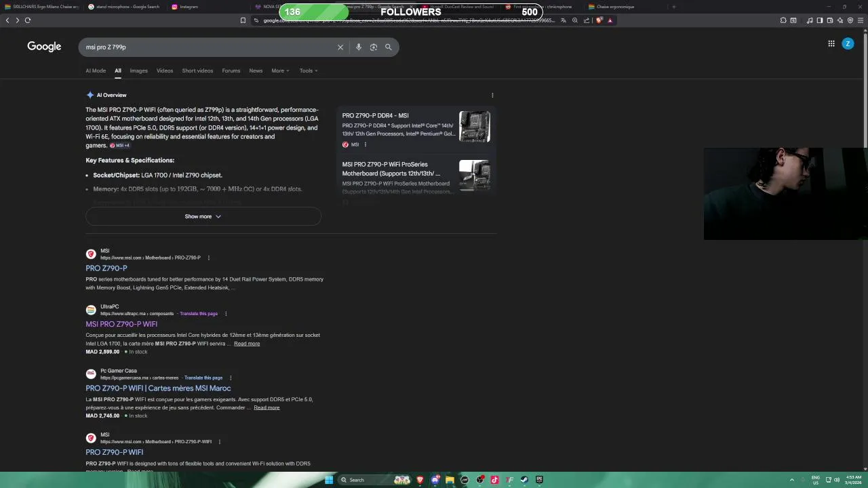868x488 pixels.
Task: Switch to Images results tab
Action: [138, 70]
